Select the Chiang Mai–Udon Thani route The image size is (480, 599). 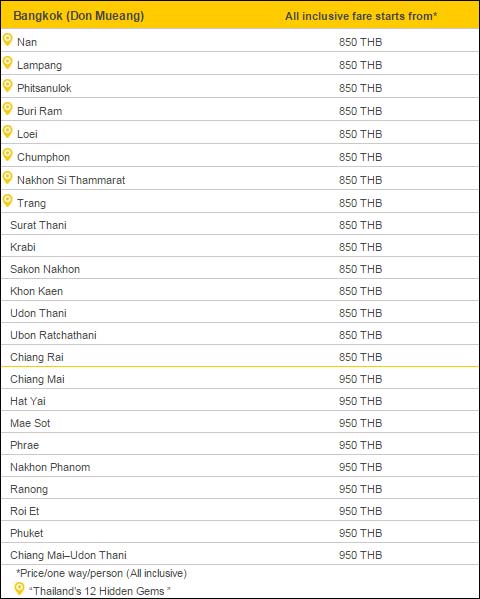(x=68, y=555)
